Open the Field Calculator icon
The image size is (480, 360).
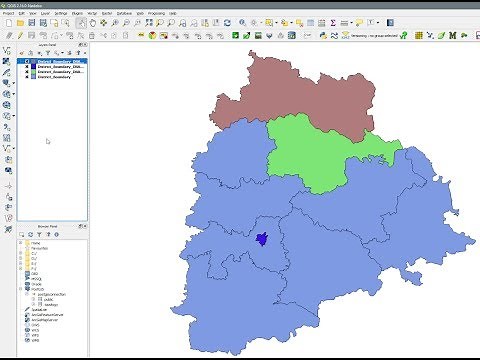pyautogui.click(x=322, y=23)
